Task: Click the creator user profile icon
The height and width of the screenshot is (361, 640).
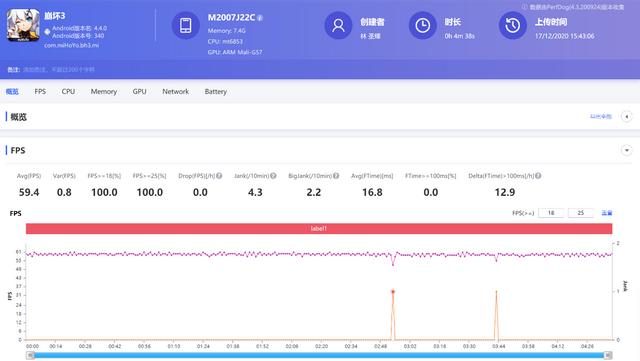Action: tap(338, 25)
